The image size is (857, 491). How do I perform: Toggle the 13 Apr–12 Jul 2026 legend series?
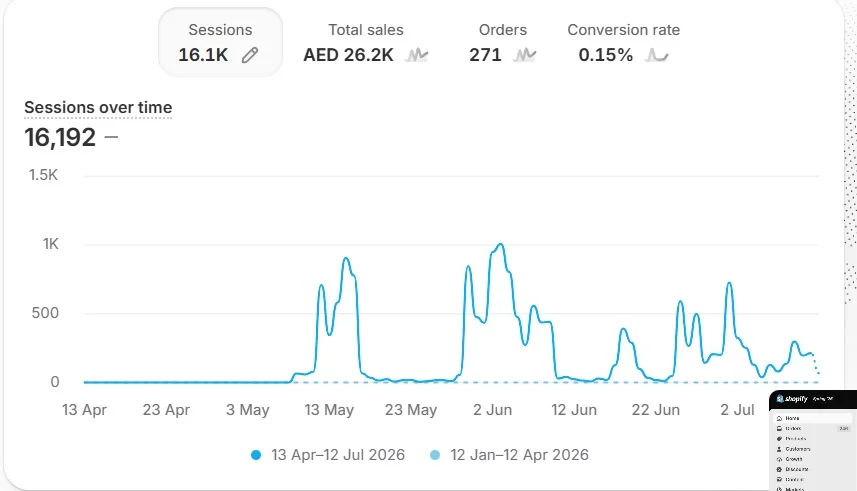click(x=328, y=455)
